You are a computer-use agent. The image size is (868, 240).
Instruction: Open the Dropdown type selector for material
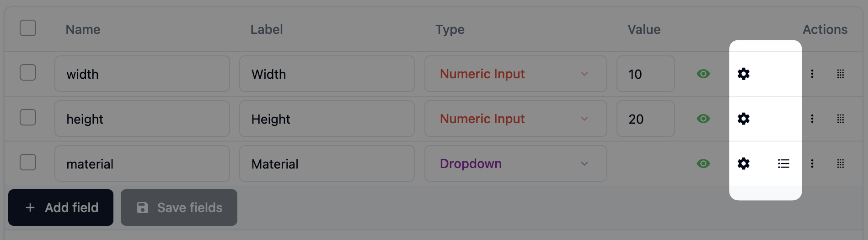click(x=515, y=164)
